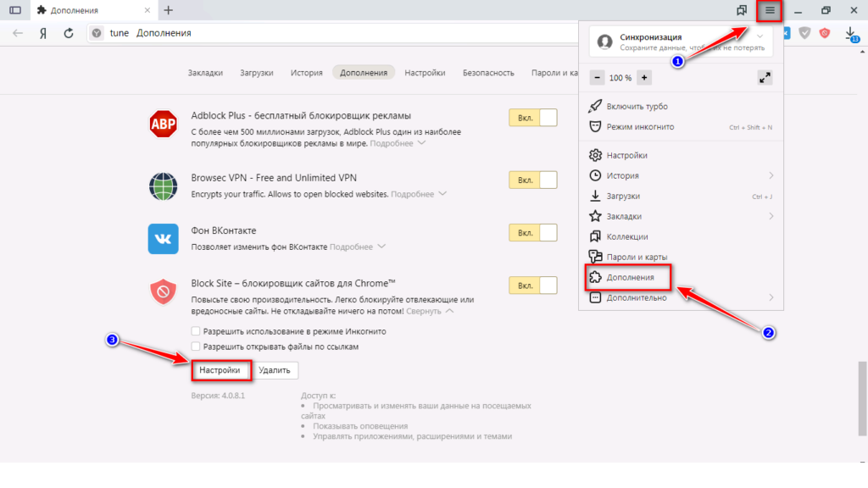868x488 pixels.
Task: Switch to the page История tab
Action: (x=307, y=73)
